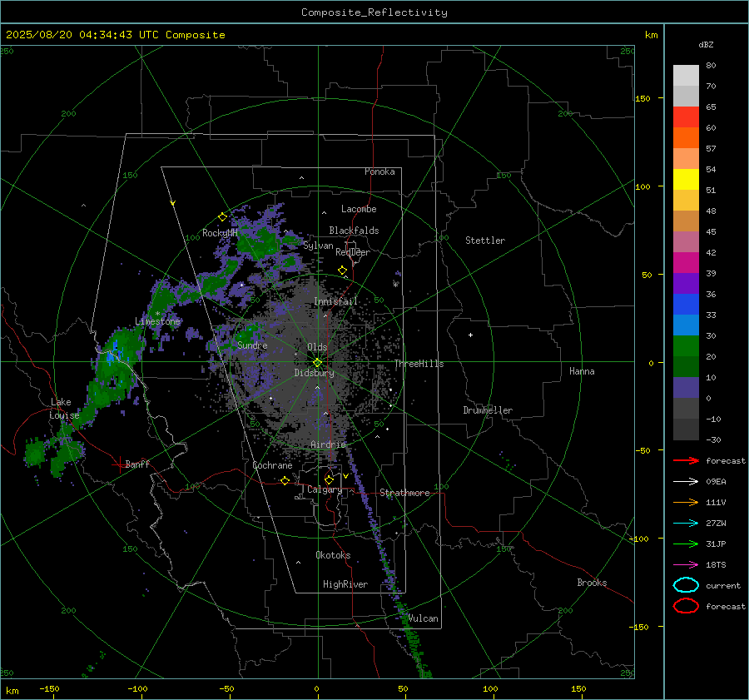Click the Stettler city label
The height and width of the screenshot is (700, 749).
click(485, 241)
